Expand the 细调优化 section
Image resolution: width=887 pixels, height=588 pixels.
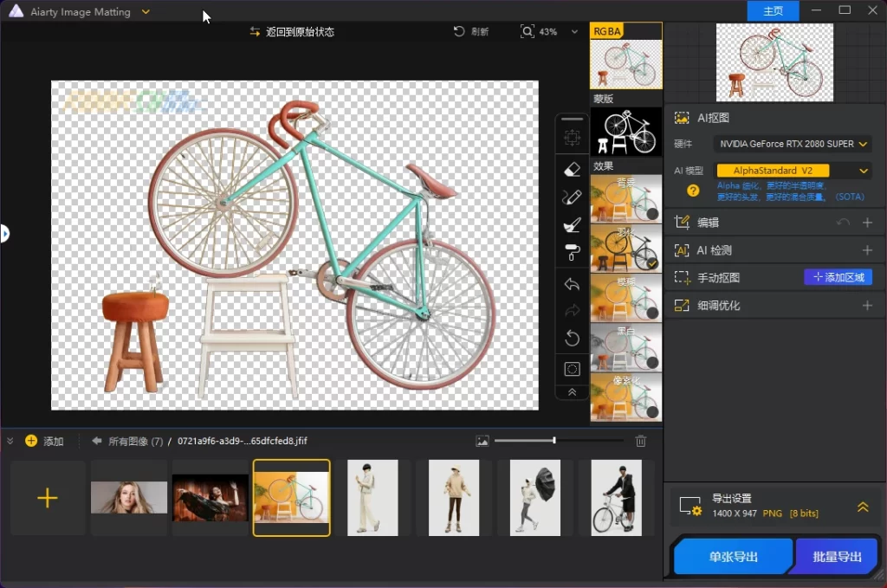[x=867, y=306]
